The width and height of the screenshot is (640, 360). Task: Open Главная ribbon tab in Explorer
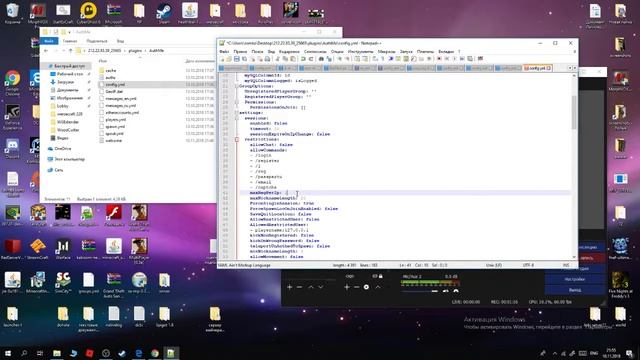point(70,41)
